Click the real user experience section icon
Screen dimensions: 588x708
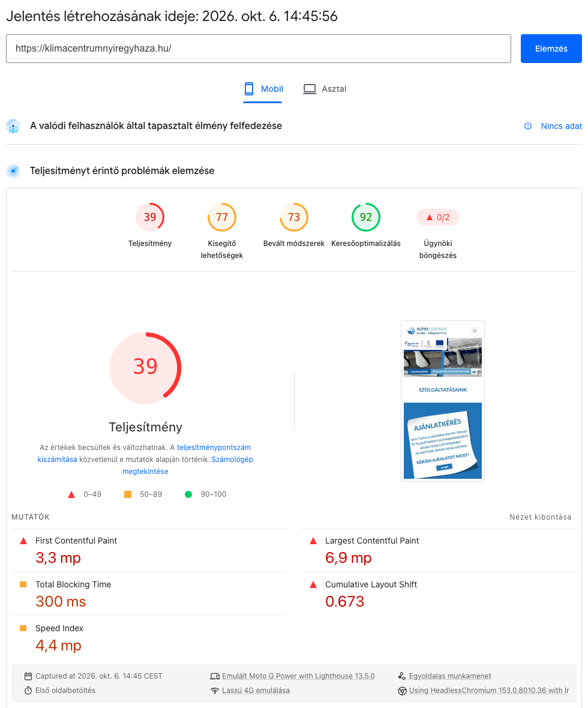click(14, 127)
